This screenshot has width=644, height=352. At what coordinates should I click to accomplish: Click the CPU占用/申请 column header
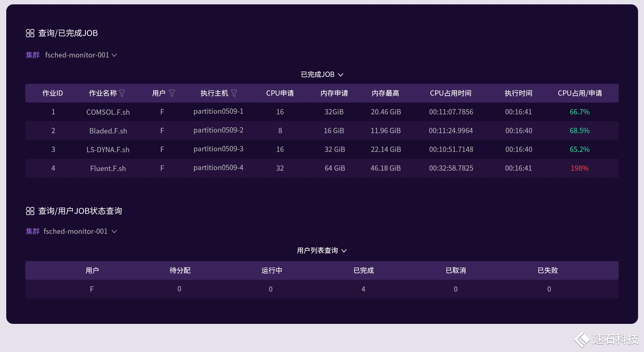coord(580,93)
